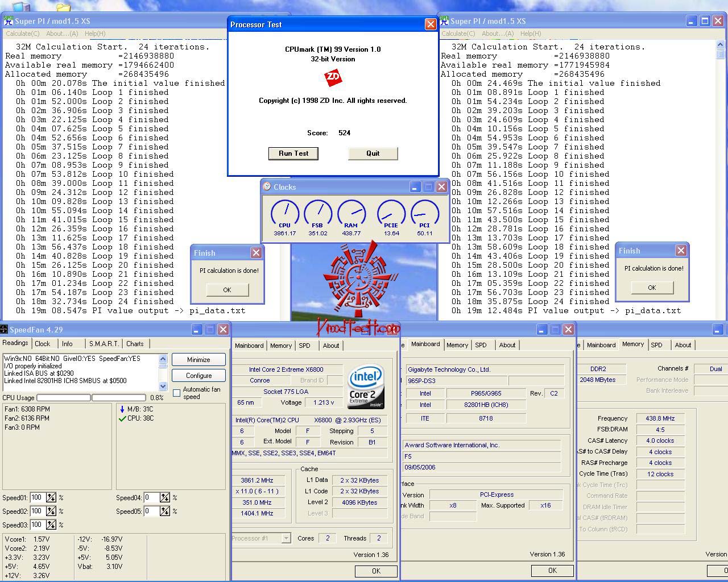The image size is (728, 582).
Task: Switch to SpeedFan Clock tab
Action: [x=43, y=344]
